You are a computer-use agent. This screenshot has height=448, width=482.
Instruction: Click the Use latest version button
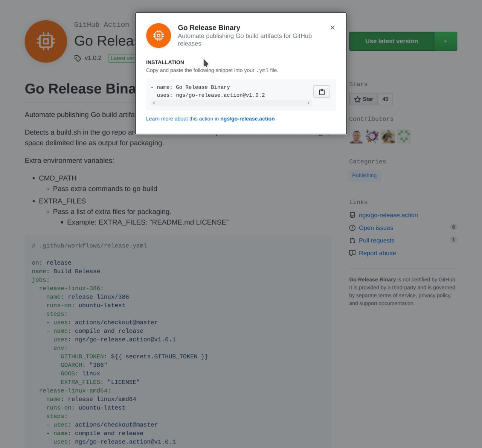coord(392,41)
